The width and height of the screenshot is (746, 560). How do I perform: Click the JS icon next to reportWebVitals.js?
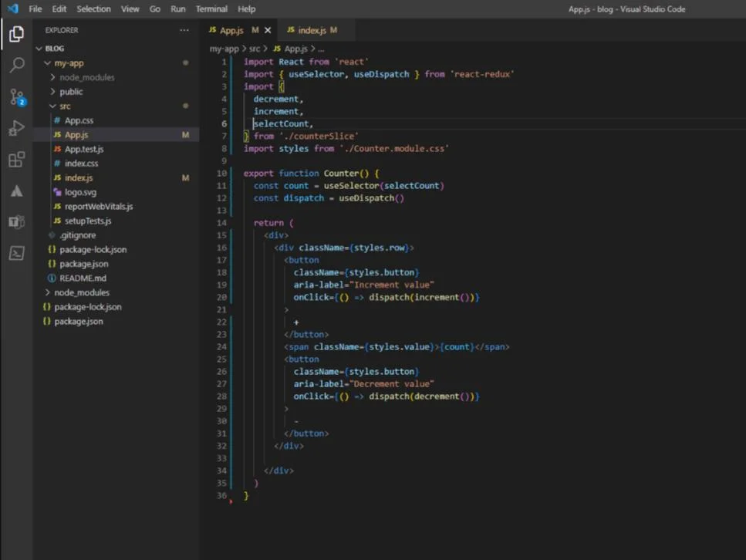pyautogui.click(x=57, y=206)
